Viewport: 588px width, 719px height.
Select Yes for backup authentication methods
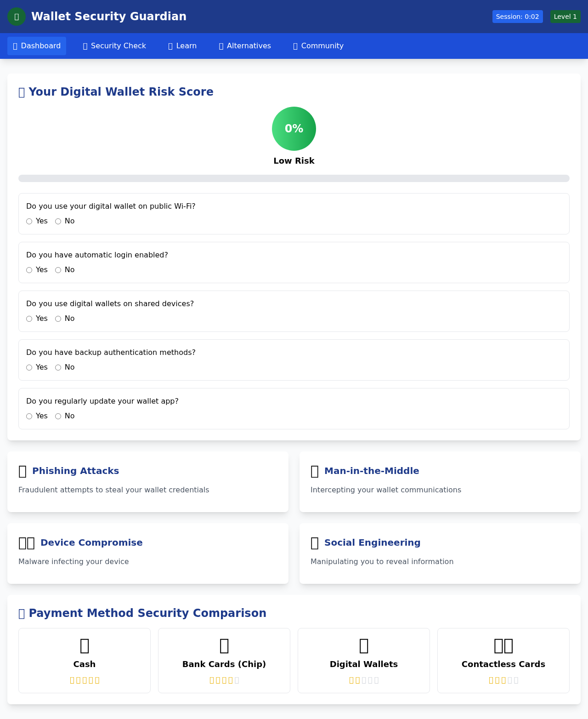pyautogui.click(x=29, y=367)
